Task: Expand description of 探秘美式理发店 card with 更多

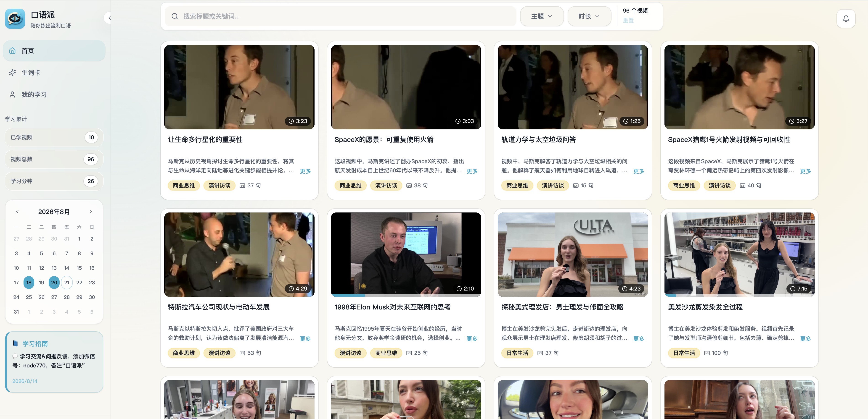Action: (x=638, y=339)
